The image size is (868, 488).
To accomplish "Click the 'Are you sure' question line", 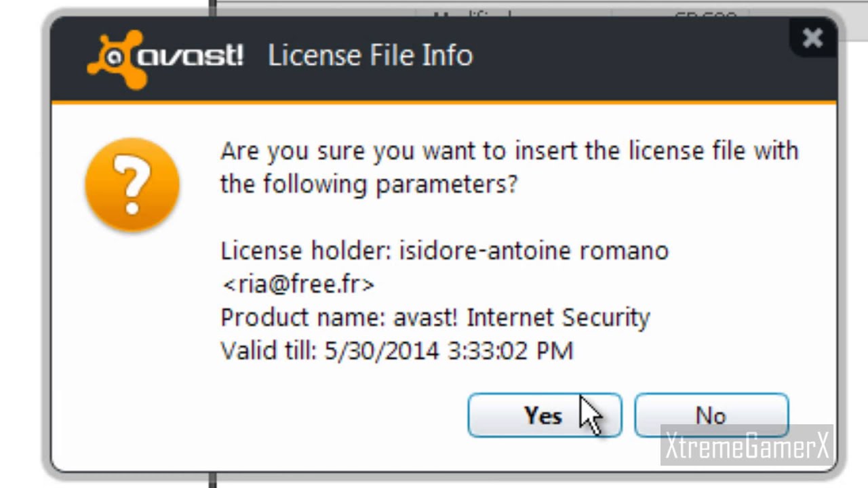I will point(509,150).
